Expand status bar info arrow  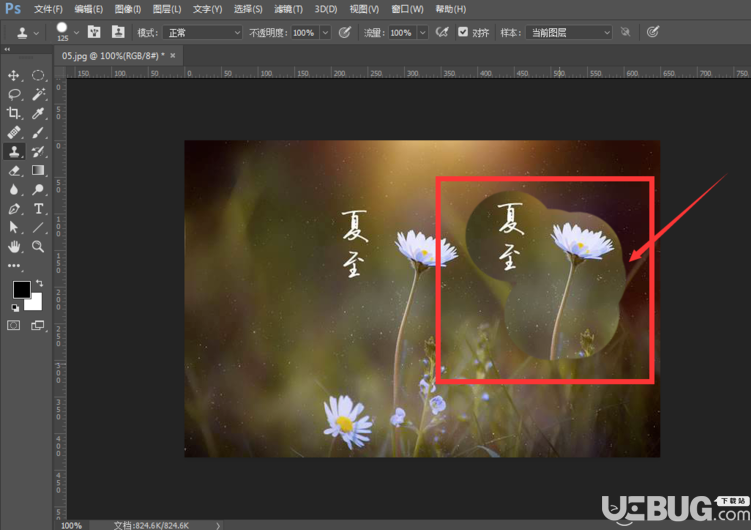point(218,526)
